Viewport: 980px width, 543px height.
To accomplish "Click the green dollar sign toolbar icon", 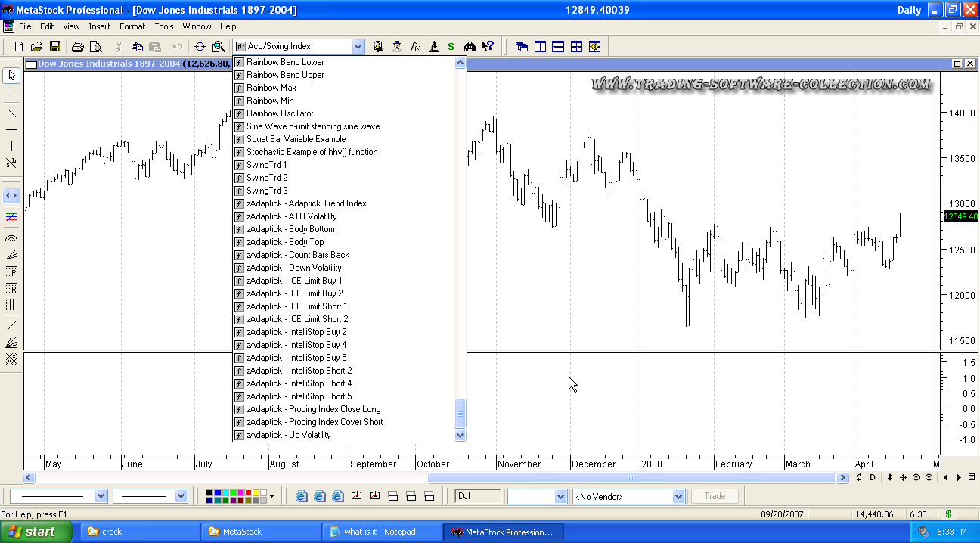I will tap(451, 47).
